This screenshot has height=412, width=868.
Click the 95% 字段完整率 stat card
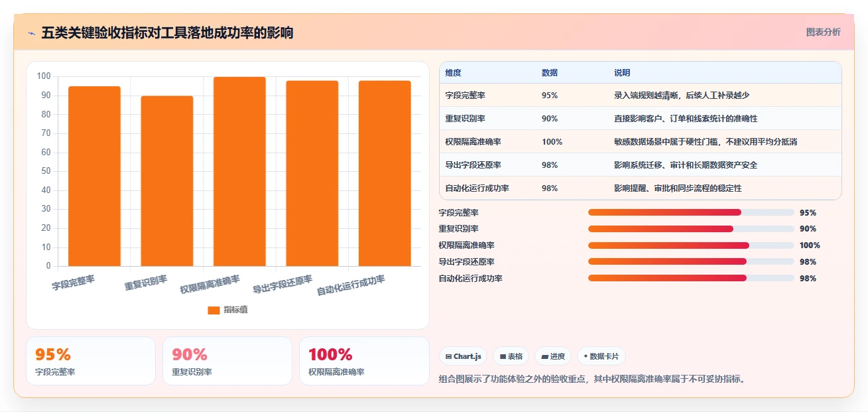pyautogui.click(x=91, y=361)
